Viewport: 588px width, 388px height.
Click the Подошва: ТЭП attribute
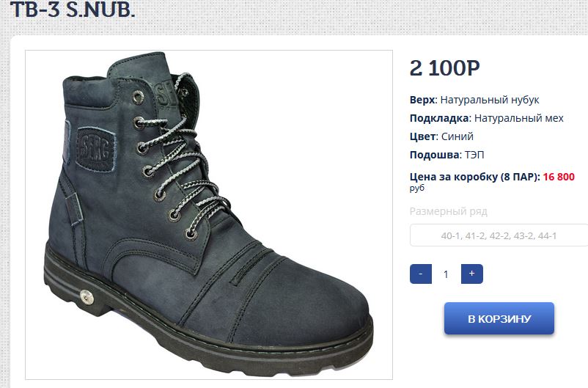pos(446,155)
